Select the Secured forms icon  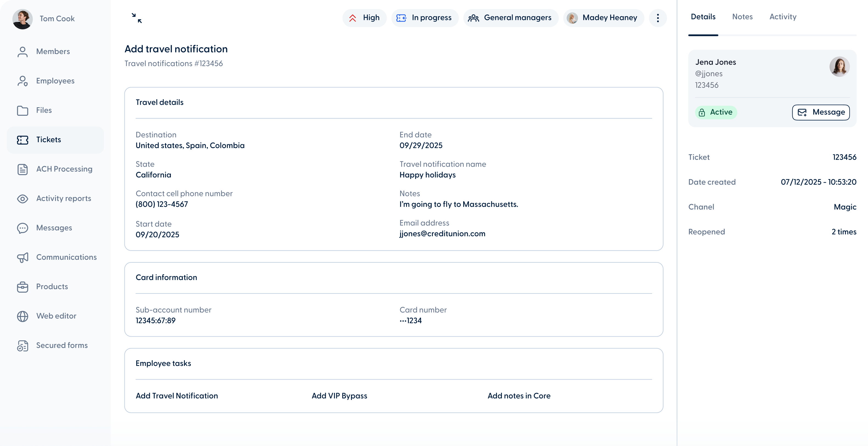tap(22, 345)
